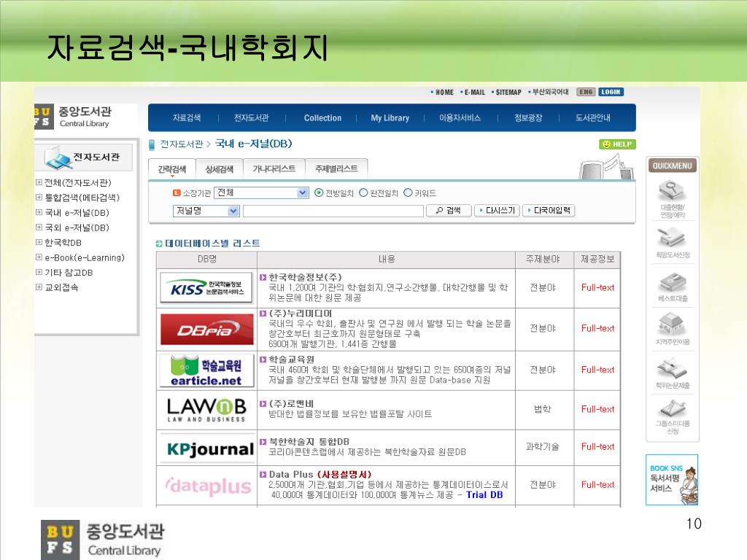Click the E-MAIL link
The height and width of the screenshot is (560, 747).
point(474,93)
